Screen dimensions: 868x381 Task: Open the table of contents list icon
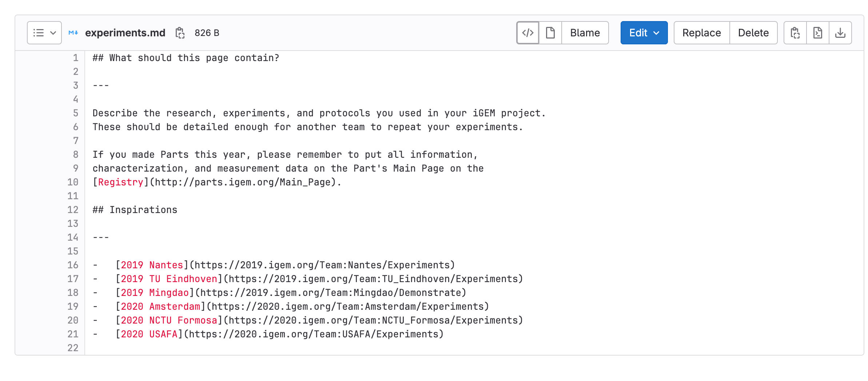(39, 33)
